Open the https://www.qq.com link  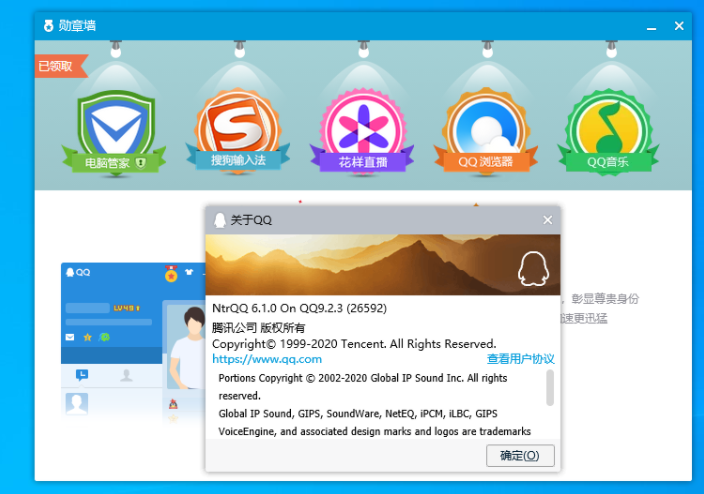click(x=267, y=359)
